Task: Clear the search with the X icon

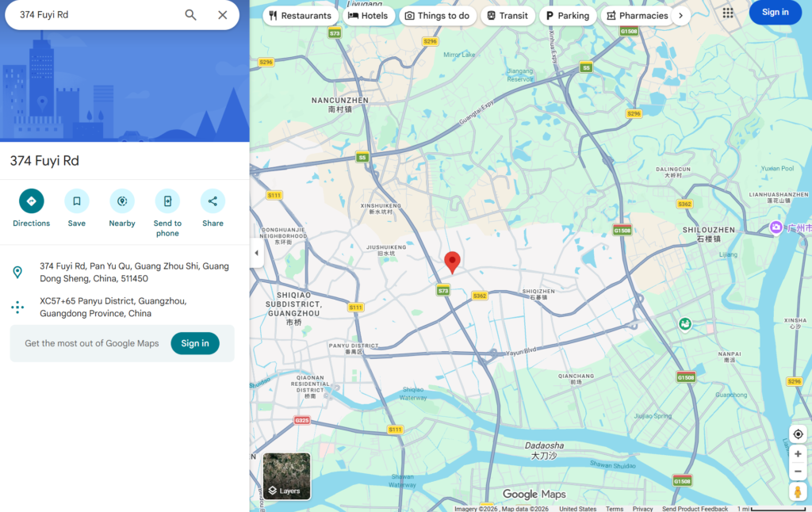Action: tap(223, 15)
